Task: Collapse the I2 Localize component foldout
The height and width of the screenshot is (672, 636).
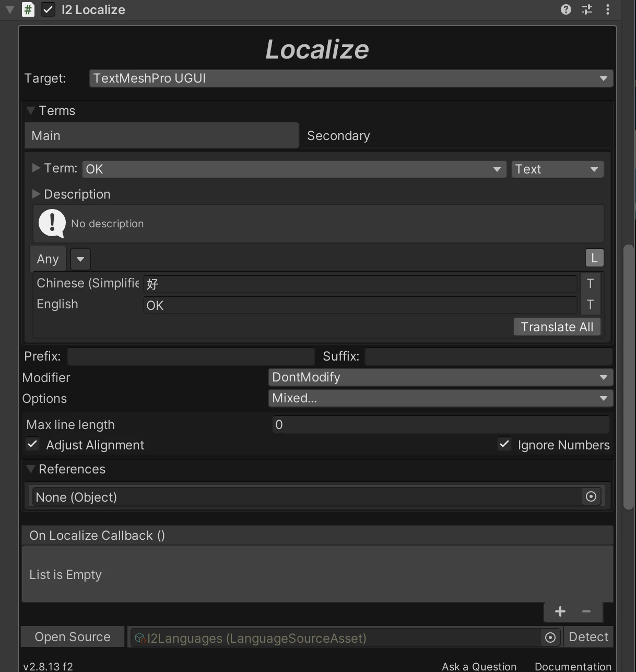Action: [x=9, y=9]
